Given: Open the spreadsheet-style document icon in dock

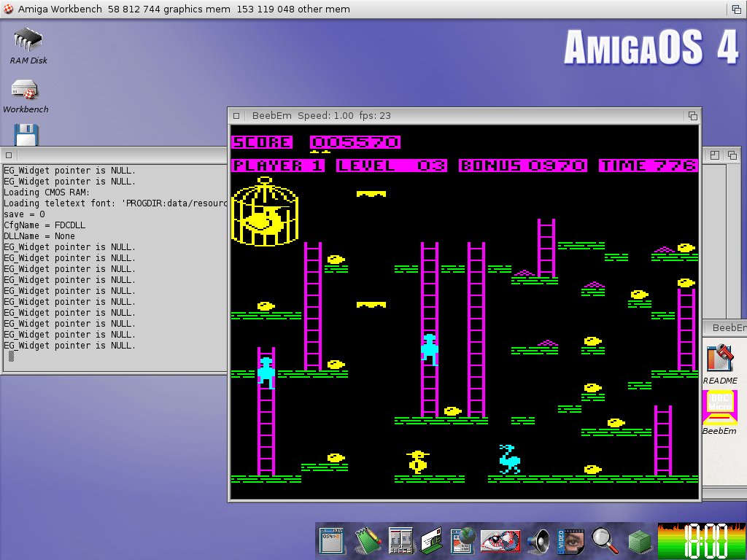Looking at the screenshot, I should (400, 540).
